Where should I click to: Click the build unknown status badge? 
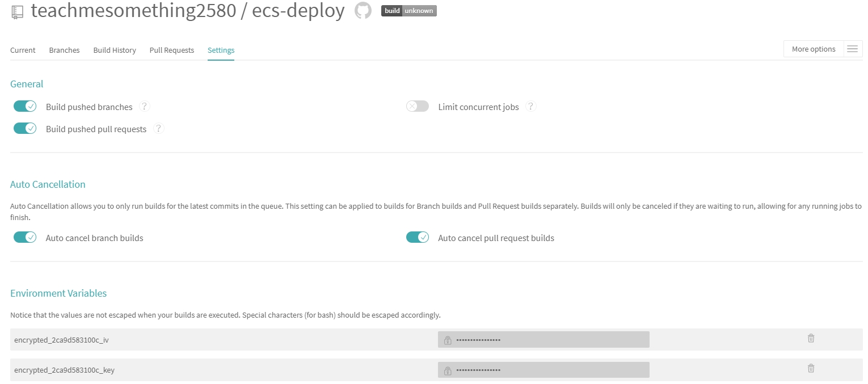pos(409,11)
